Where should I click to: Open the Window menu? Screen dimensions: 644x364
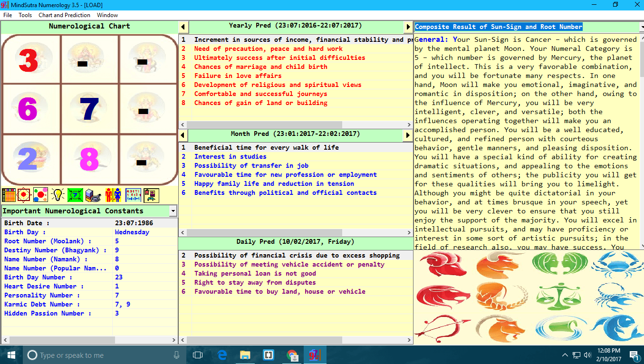pyautogui.click(x=107, y=15)
